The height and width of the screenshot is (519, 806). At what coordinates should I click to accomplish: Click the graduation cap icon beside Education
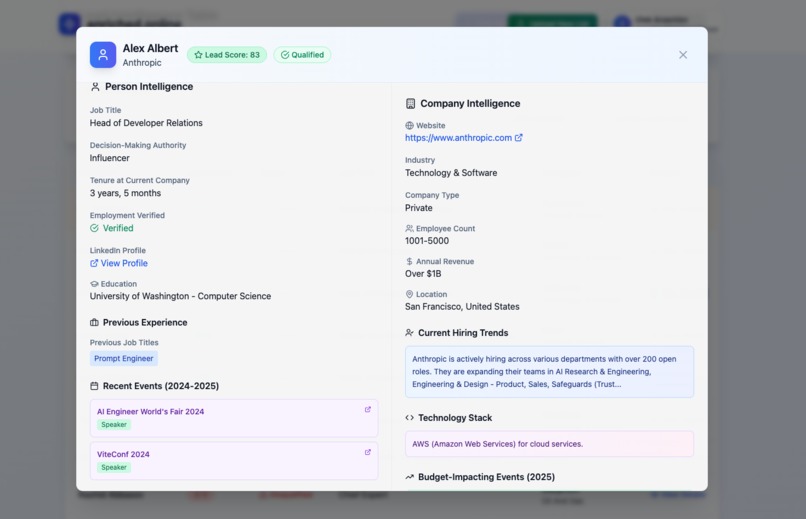click(94, 284)
